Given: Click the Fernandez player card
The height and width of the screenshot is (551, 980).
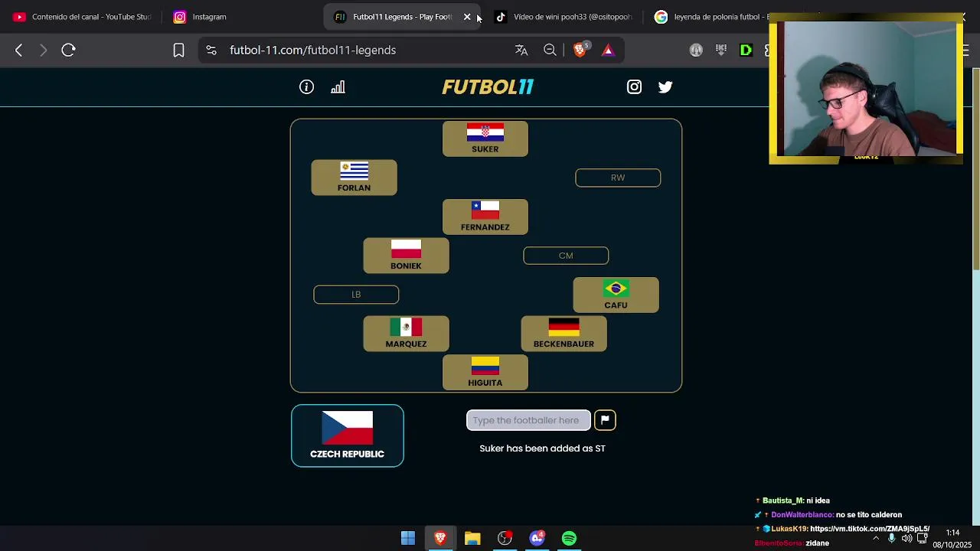Looking at the screenshot, I should coord(485,217).
